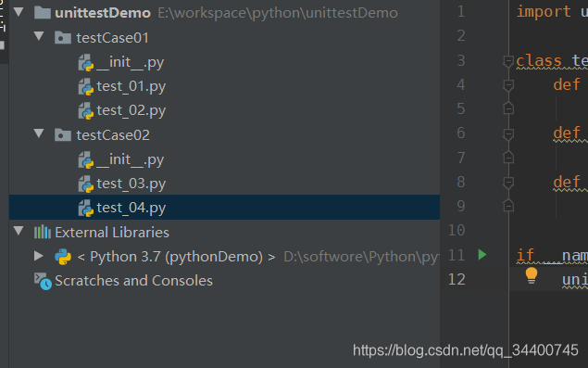Click the yellow lightbulb intention icon

(531, 275)
